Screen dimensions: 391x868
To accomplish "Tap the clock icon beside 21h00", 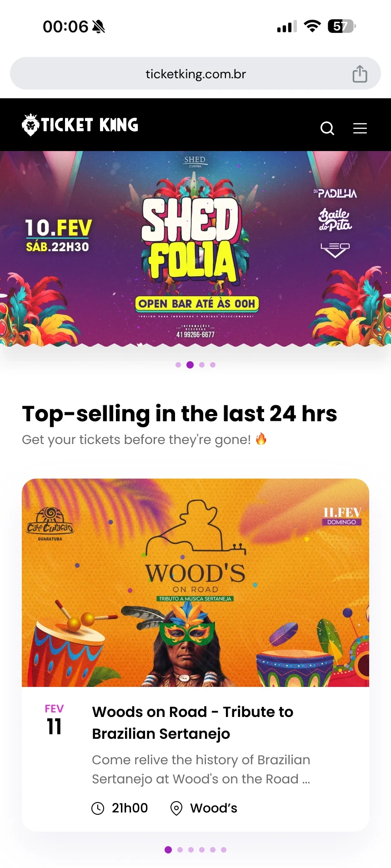I will coord(98,808).
